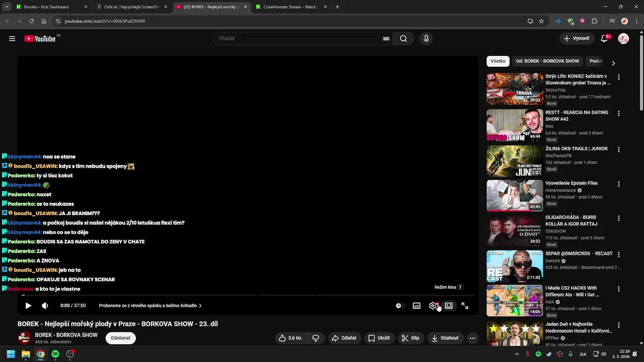Switch to CutieMonster Stream tab

click(x=291, y=7)
